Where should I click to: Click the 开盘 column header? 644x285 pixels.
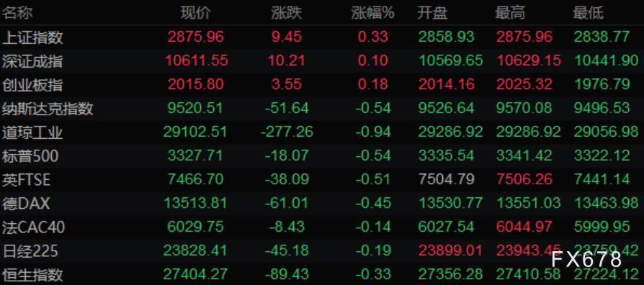click(432, 13)
